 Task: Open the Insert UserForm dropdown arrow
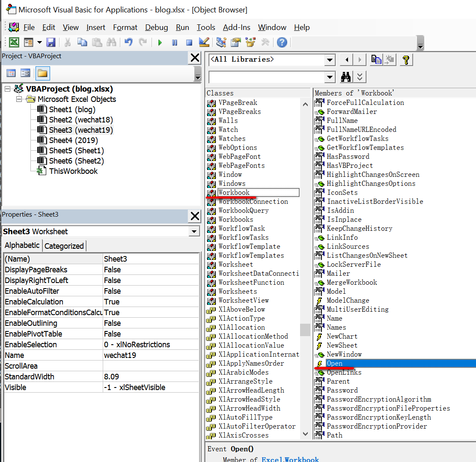pyautogui.click(x=39, y=42)
